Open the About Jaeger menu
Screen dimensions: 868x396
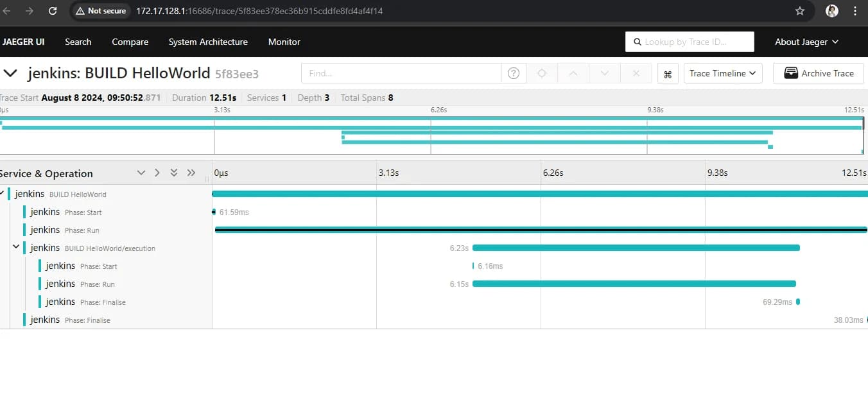click(x=806, y=42)
